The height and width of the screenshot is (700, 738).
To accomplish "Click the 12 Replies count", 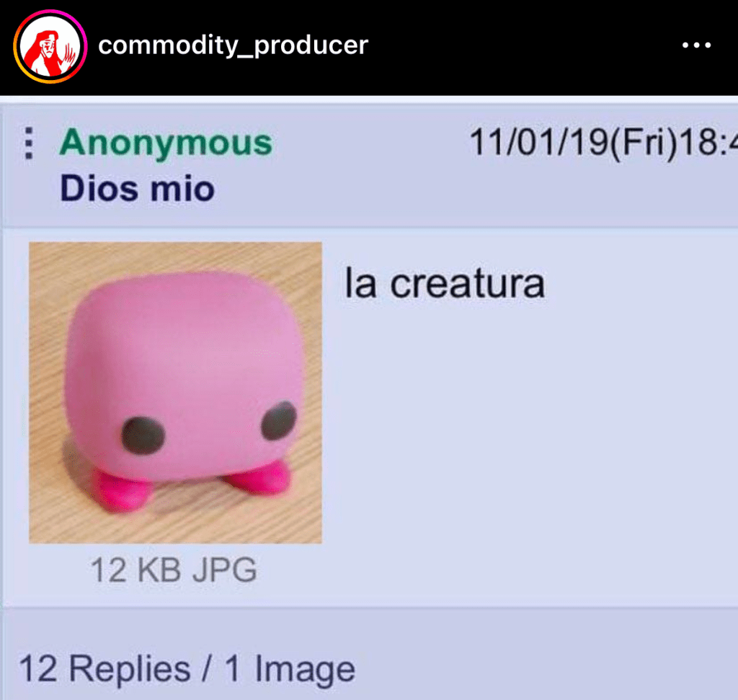I will (x=105, y=668).
